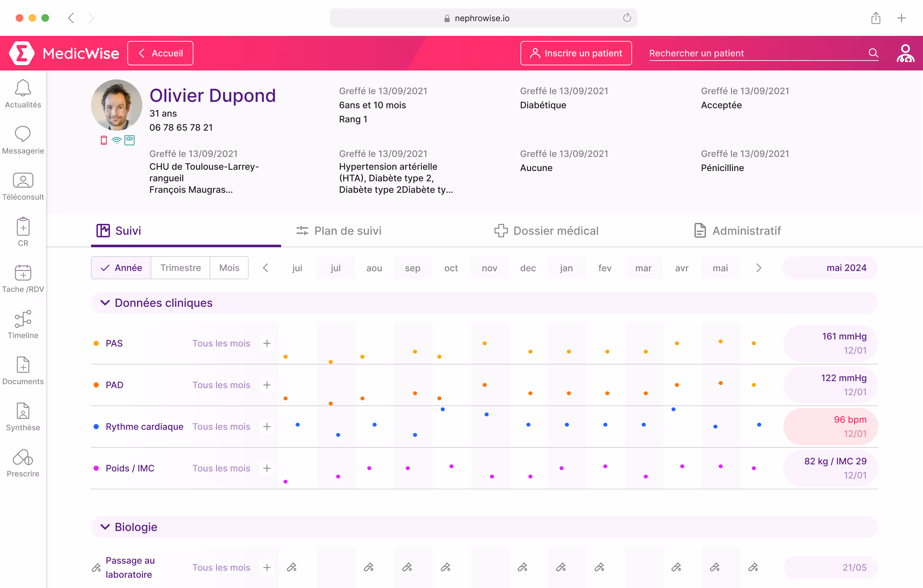Go to next months with right chevron
The height and width of the screenshot is (588, 923).
[758, 268]
